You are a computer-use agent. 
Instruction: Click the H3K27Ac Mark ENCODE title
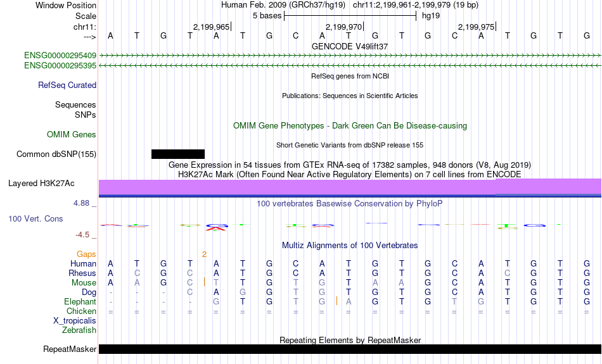pos(350,175)
